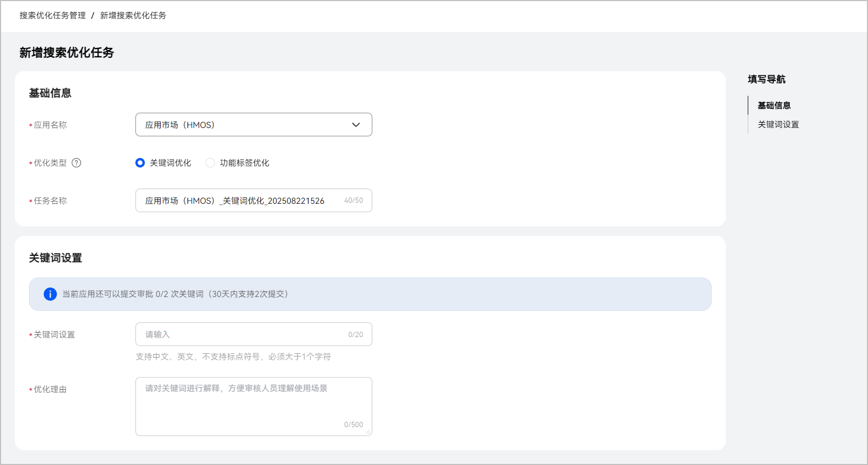868x465 pixels.
Task: Click the help icon next to 优化类型
Action: tap(76, 163)
